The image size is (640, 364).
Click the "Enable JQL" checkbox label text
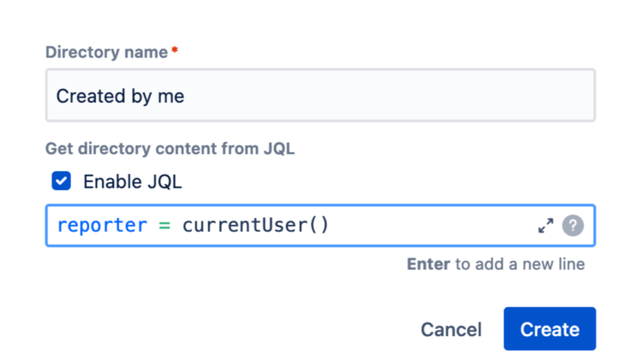coord(132,181)
